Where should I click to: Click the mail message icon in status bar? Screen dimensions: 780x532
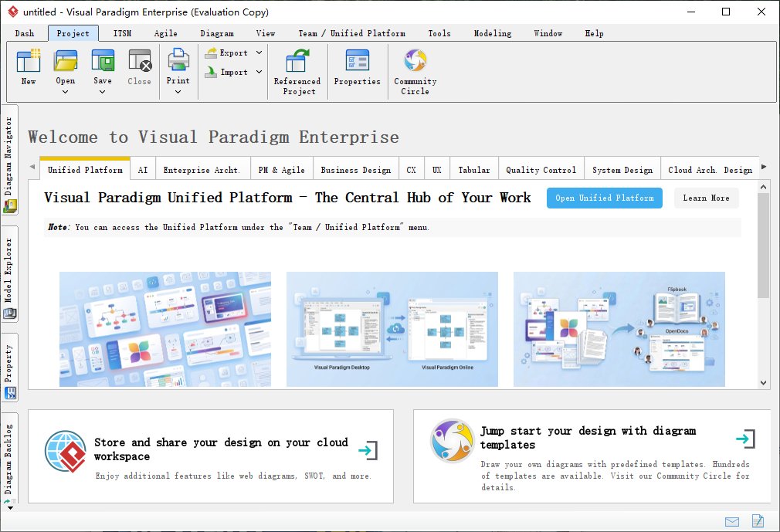732,521
